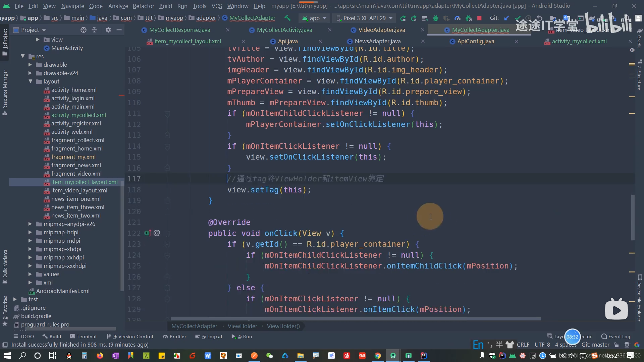Click the Debug app bug icon
This screenshot has height=362, width=644.
(x=435, y=18)
